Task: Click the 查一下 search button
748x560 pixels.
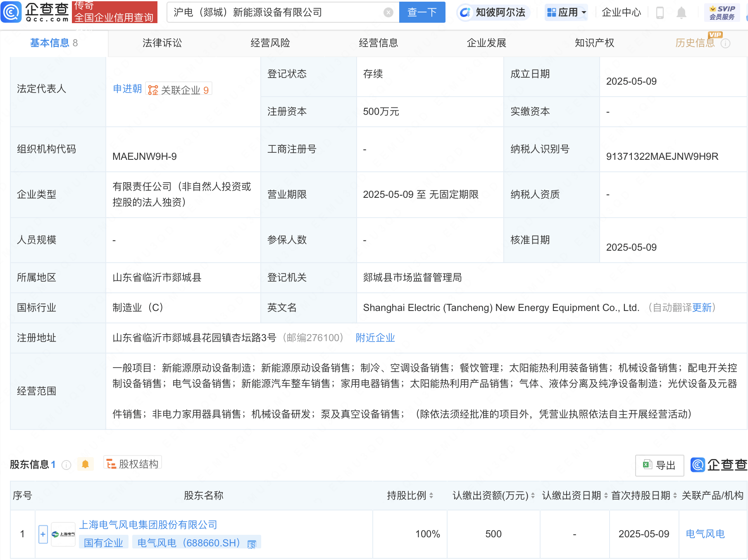Action: click(422, 12)
